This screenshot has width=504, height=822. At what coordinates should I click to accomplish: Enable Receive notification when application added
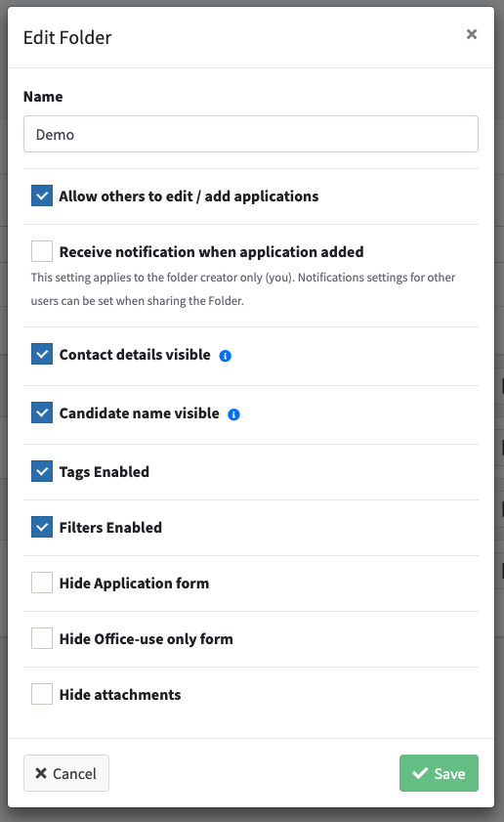point(42,251)
